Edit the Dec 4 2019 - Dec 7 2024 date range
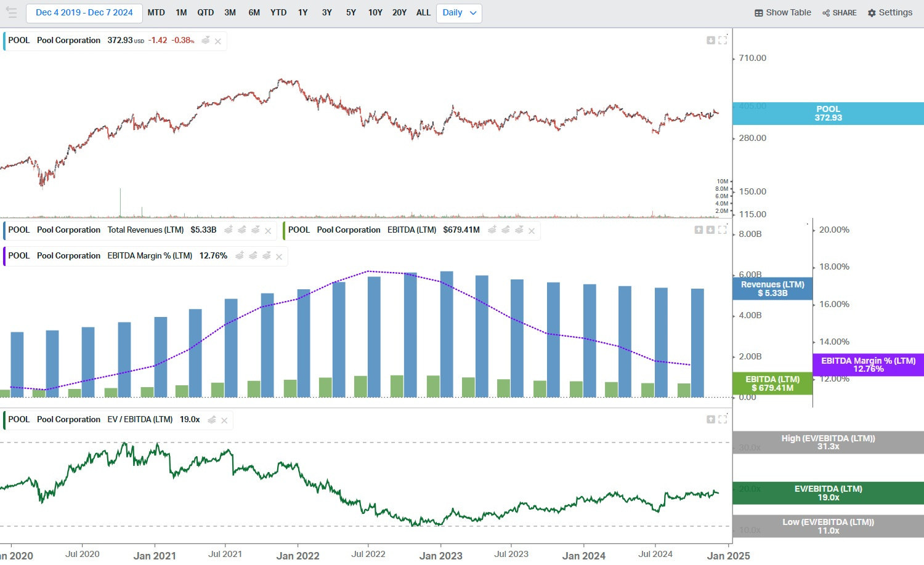Viewport: 924px width, 565px height. (84, 13)
